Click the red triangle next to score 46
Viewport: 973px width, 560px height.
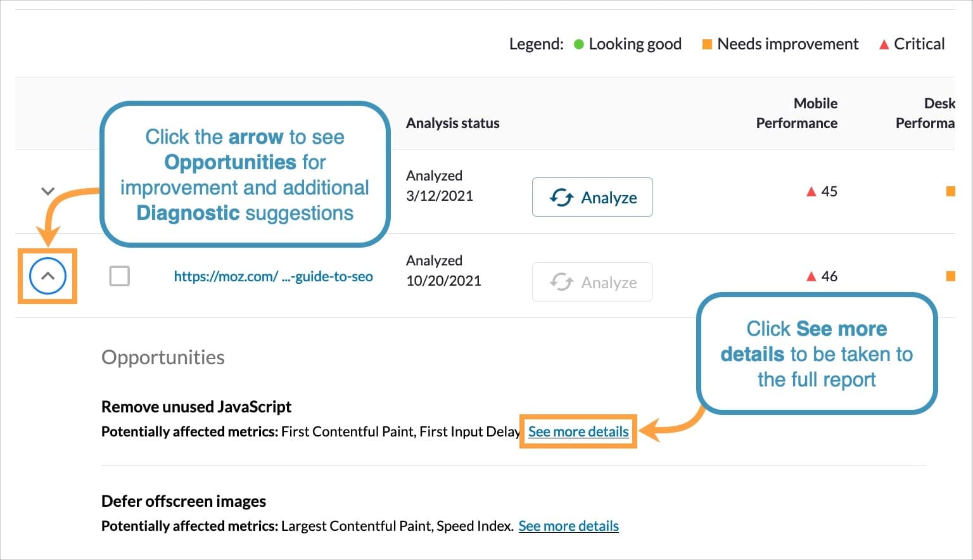pos(811,276)
